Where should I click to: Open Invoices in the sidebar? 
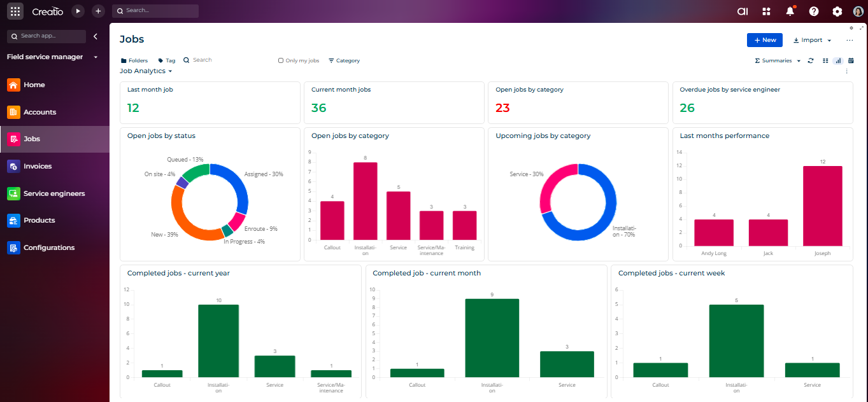[x=38, y=166]
